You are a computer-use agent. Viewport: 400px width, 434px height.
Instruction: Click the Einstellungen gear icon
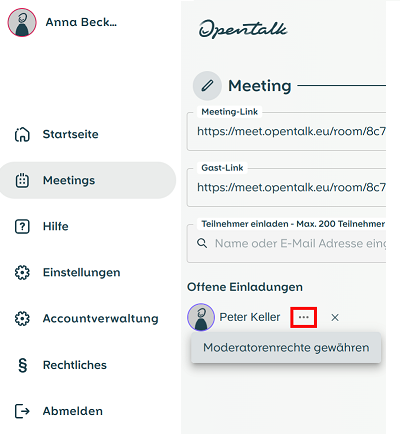pos(22,273)
